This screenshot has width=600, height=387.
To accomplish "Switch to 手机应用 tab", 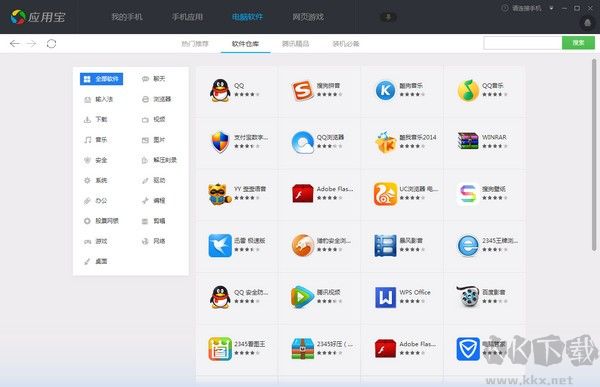I will (187, 17).
